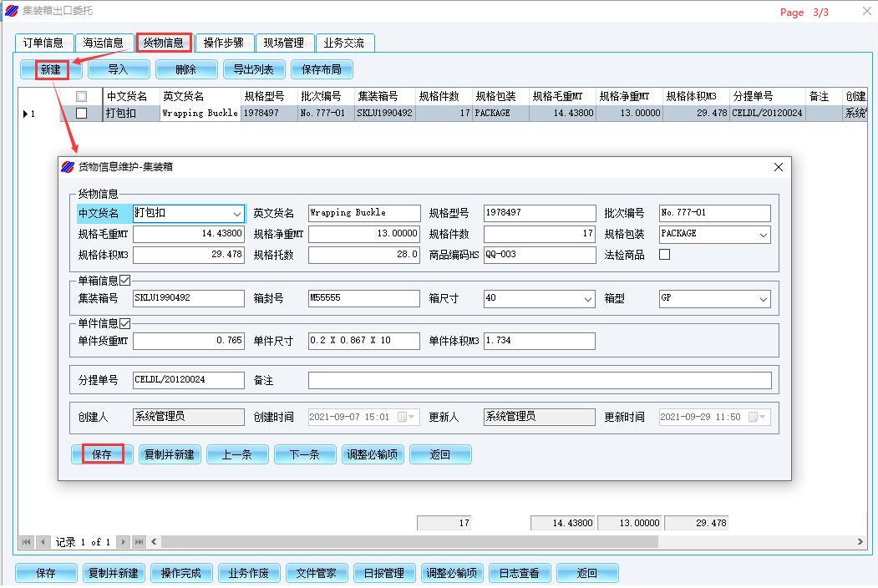Viewport: 878px width, 588px height.
Task: Expand the 箱尺寸 dropdown
Action: tap(587, 299)
